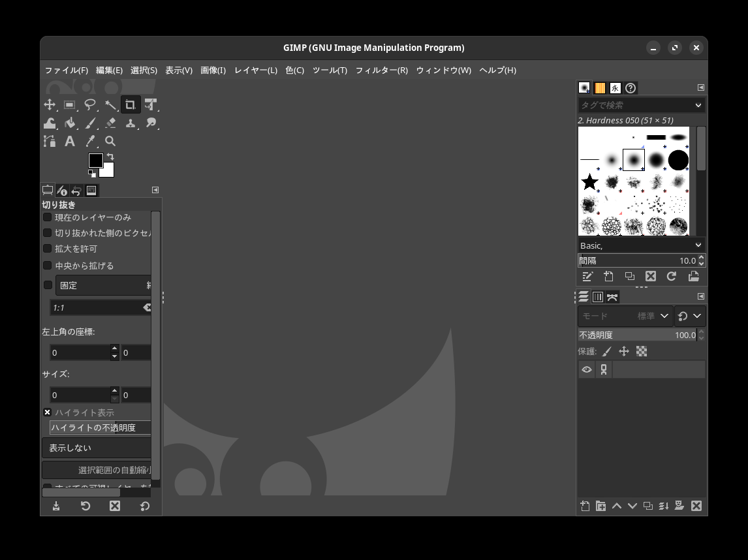Select the Move tool
Image resolution: width=748 pixels, height=560 pixels.
(x=50, y=105)
